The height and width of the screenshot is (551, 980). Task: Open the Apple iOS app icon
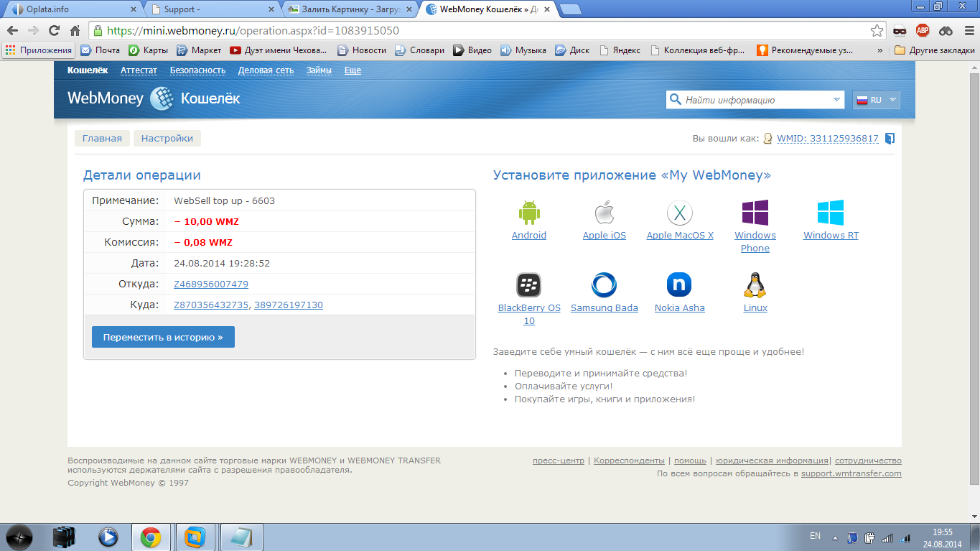coord(605,213)
